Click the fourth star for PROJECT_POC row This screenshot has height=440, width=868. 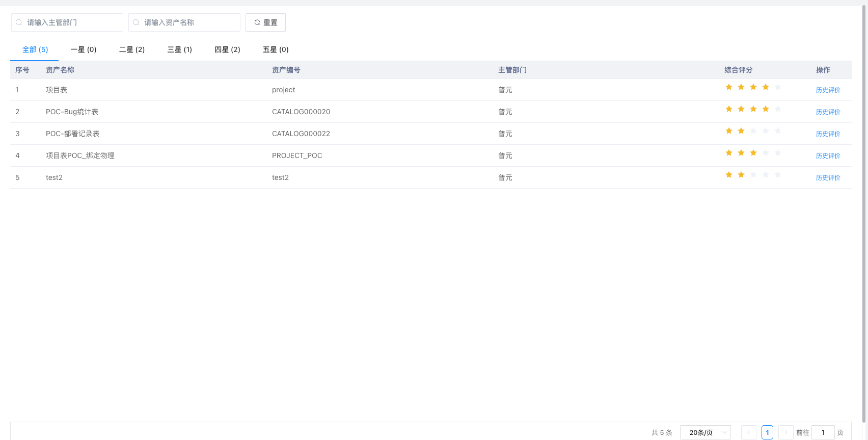pos(766,153)
